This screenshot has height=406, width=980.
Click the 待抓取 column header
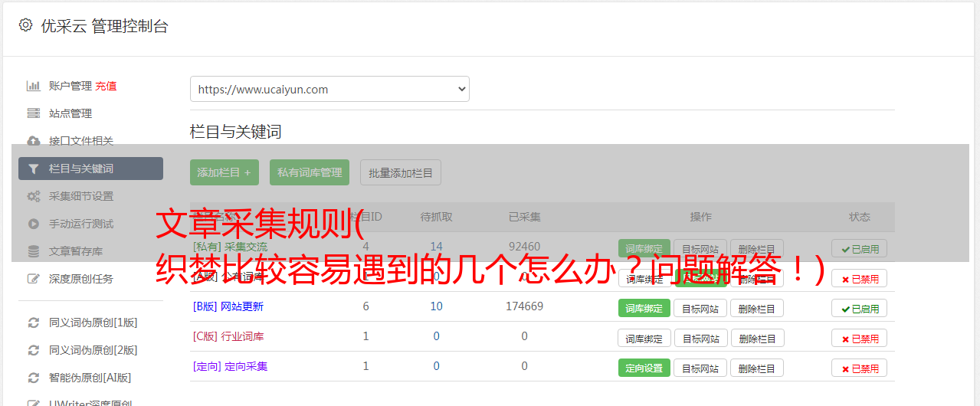point(437,217)
